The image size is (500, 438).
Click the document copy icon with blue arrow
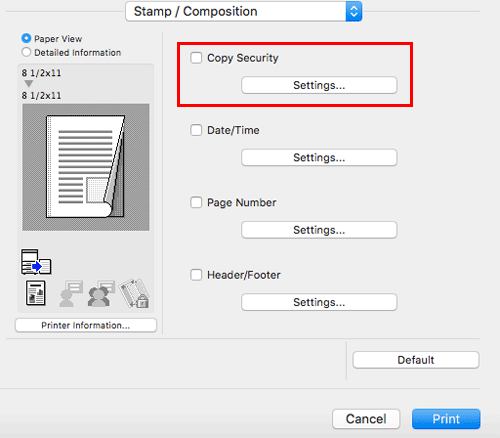click(x=36, y=262)
